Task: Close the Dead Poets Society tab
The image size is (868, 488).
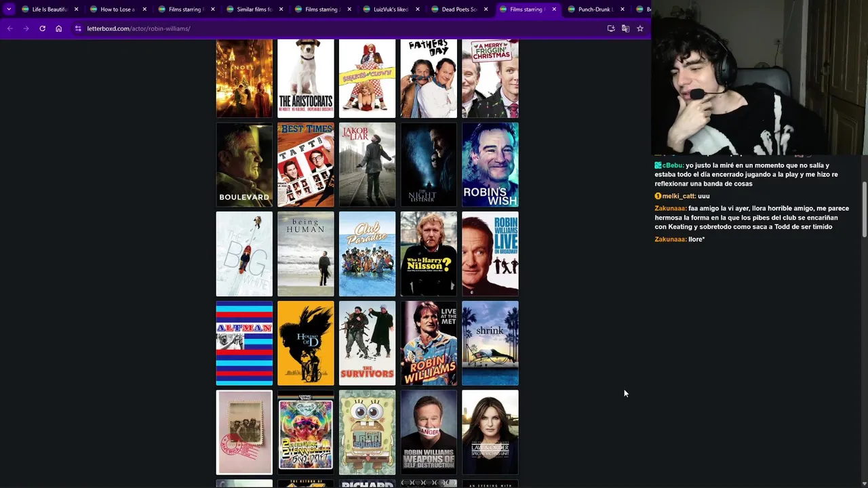Action: [486, 9]
